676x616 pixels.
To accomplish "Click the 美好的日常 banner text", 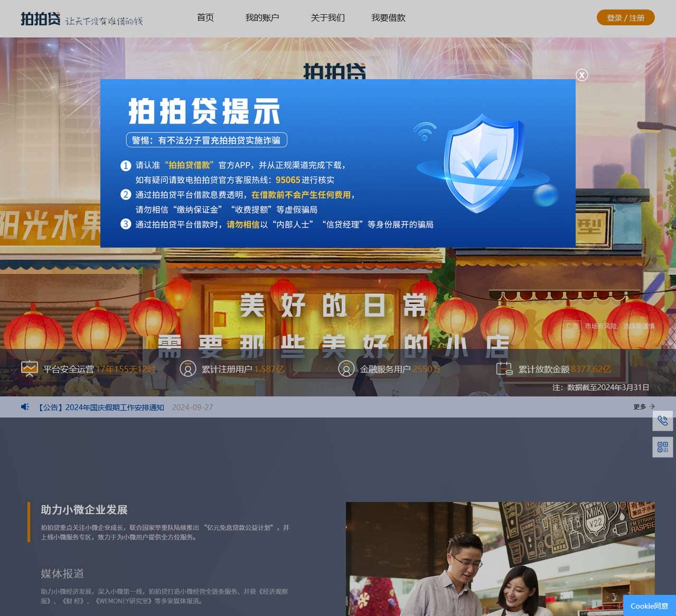I will [x=333, y=306].
